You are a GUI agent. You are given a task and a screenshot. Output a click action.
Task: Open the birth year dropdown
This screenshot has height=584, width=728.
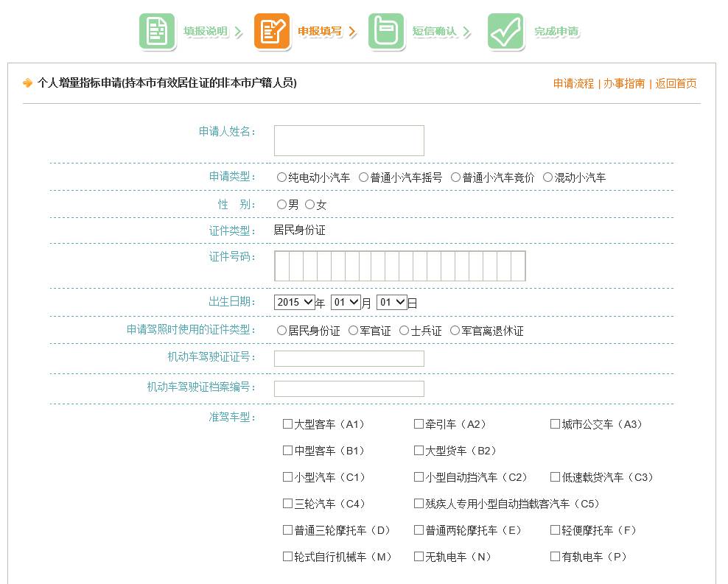click(x=294, y=302)
